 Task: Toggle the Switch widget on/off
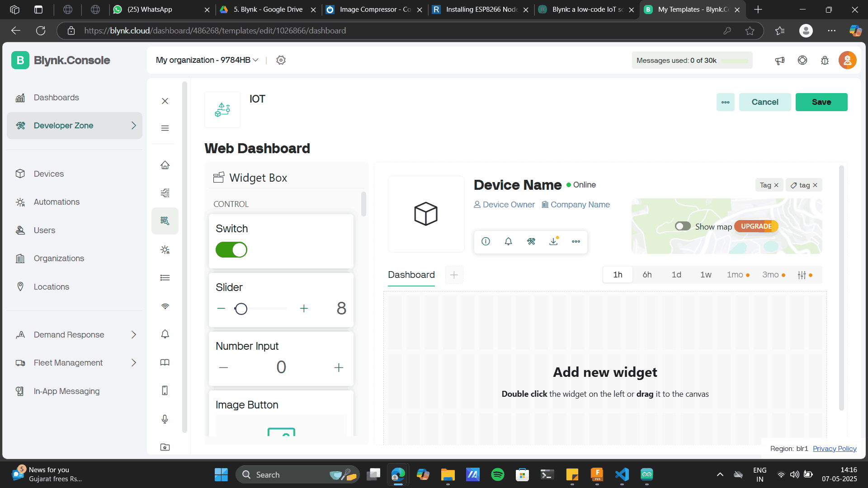[231, 250]
